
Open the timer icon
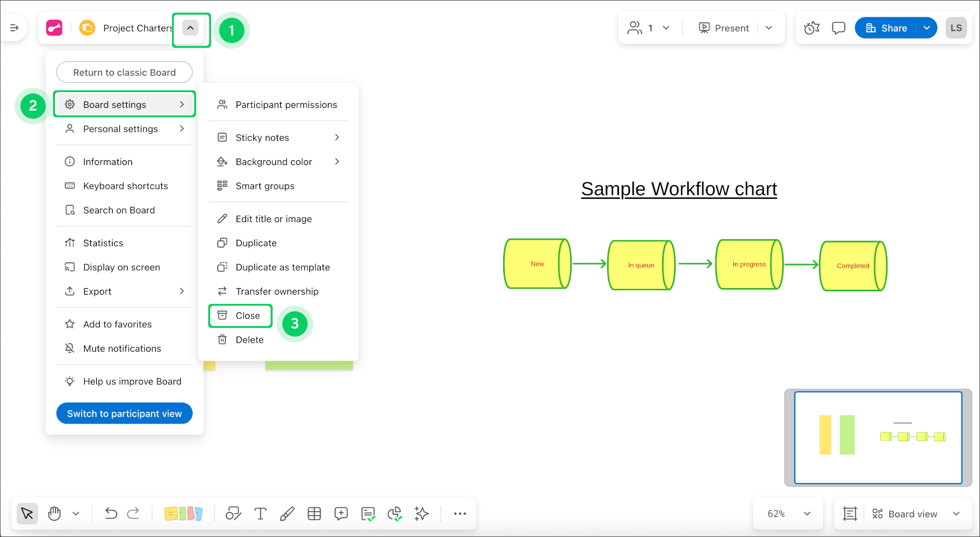pyautogui.click(x=812, y=28)
